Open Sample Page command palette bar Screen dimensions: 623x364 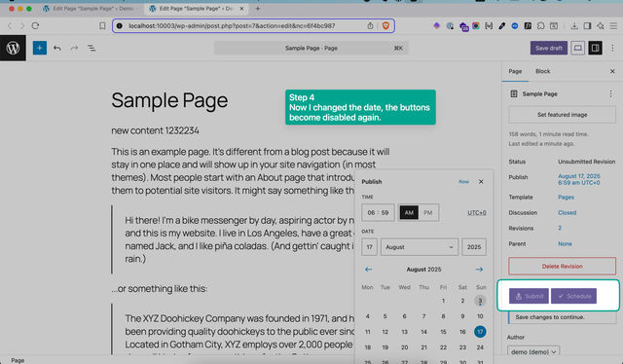click(311, 48)
